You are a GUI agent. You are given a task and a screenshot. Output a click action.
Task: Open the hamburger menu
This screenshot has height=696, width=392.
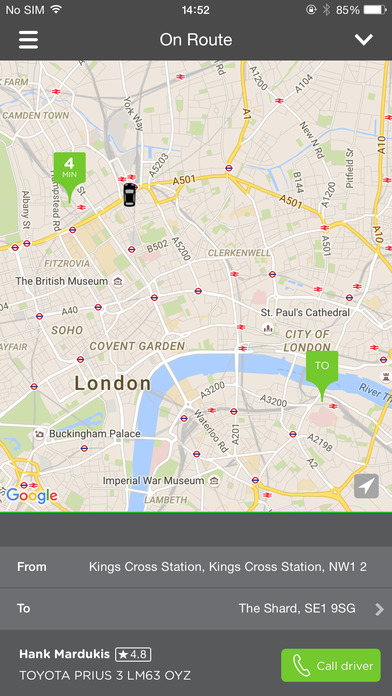(x=28, y=40)
